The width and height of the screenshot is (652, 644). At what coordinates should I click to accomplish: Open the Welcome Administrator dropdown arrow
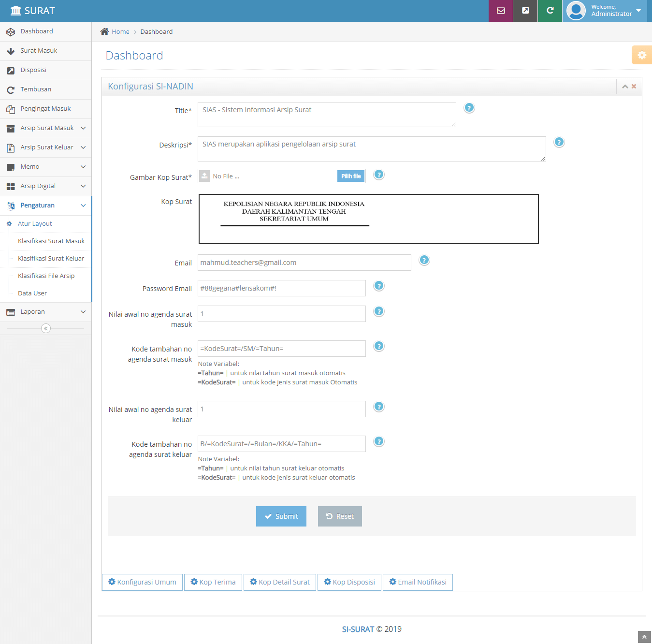638,10
